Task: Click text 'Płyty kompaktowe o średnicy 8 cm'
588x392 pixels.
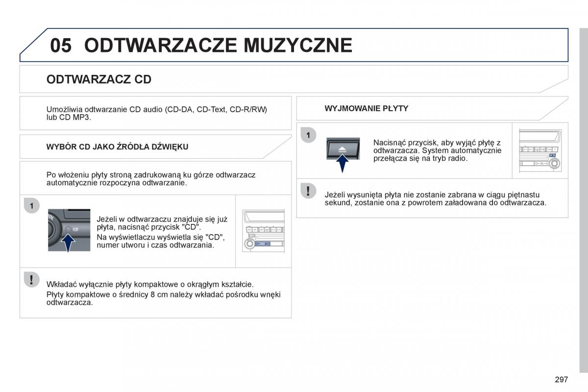Action: [164, 298]
